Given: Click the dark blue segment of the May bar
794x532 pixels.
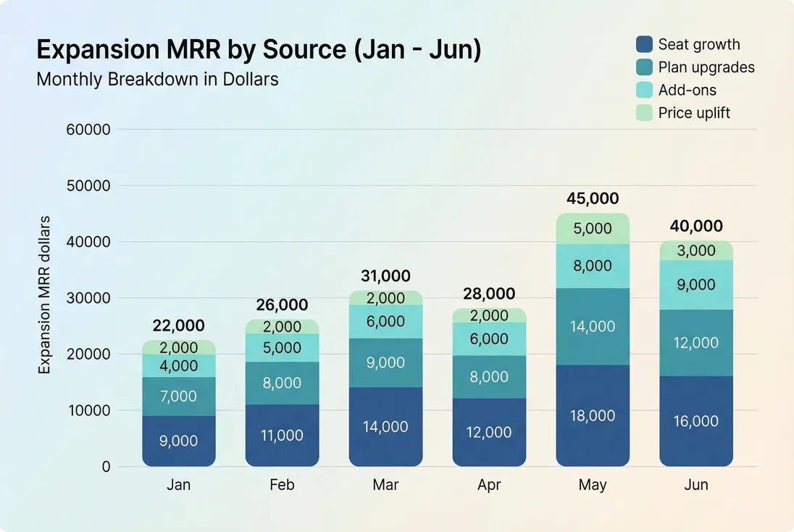Looking at the screenshot, I should pos(593,416).
